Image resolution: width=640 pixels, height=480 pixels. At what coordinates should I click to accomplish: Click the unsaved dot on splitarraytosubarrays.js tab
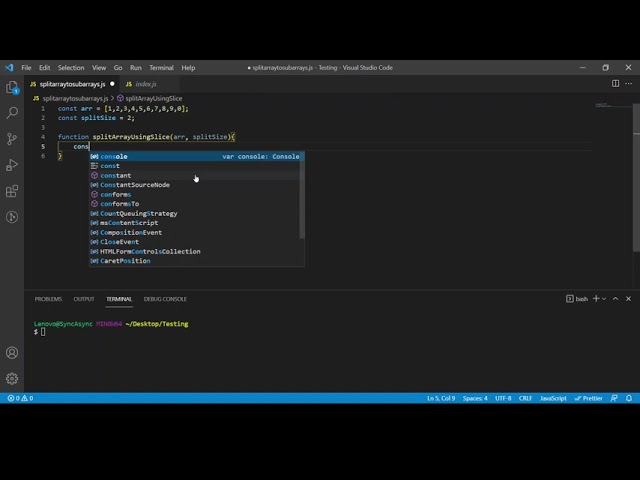click(112, 84)
